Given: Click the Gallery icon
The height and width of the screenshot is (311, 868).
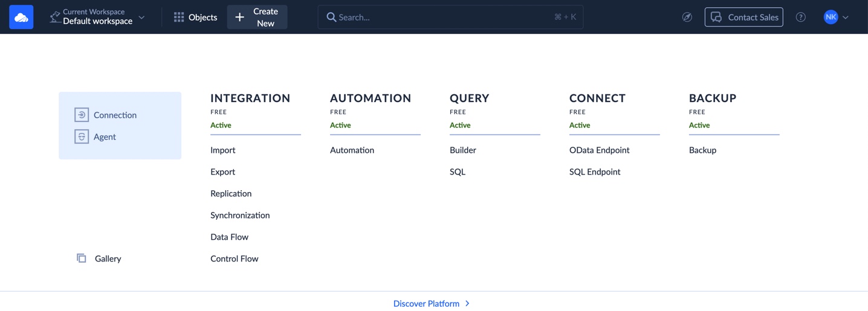Looking at the screenshot, I should click(x=82, y=258).
